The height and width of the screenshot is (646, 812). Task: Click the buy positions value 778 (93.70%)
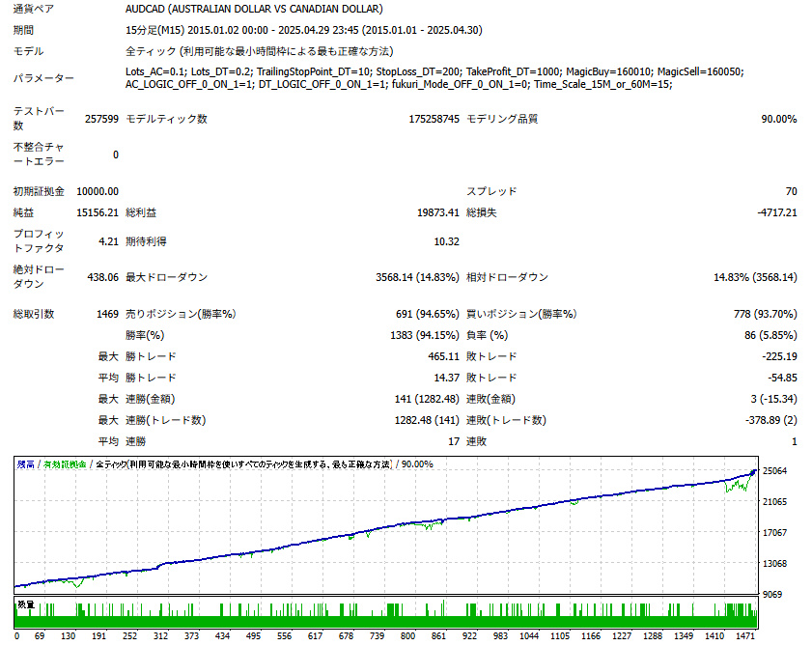click(765, 314)
